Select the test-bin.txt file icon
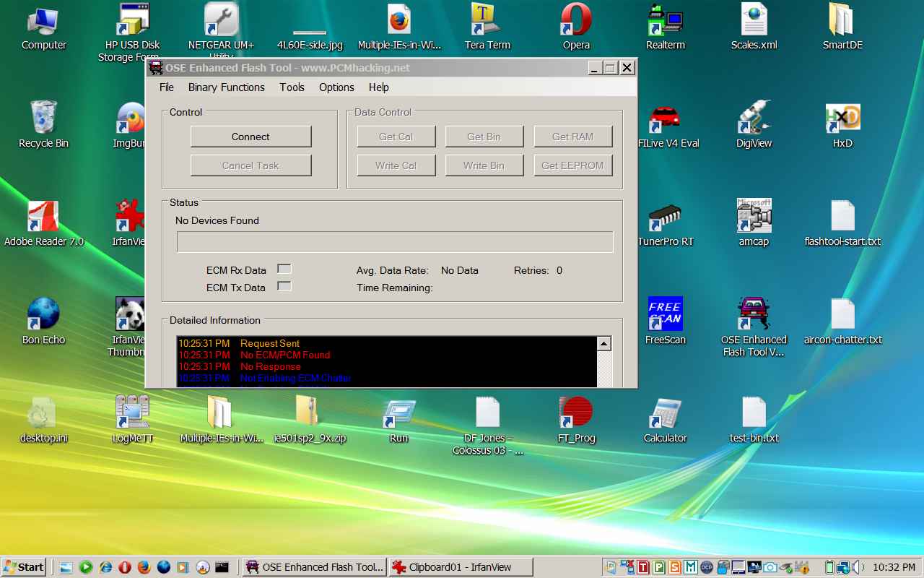The image size is (924, 578). 754,420
